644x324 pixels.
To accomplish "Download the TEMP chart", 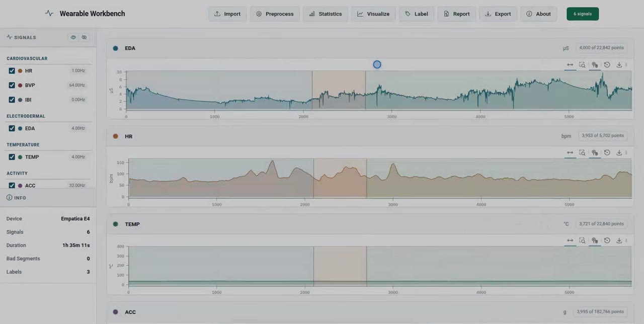I will click(x=619, y=240).
